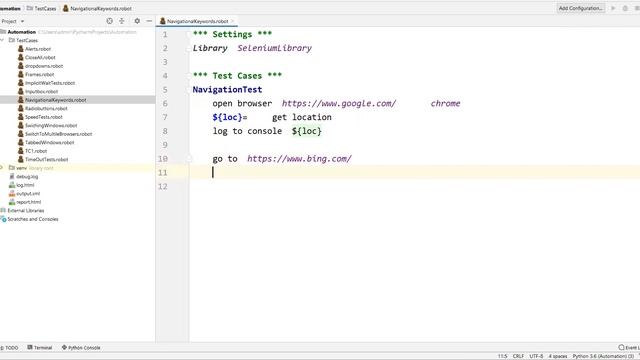The width and height of the screenshot is (640, 360).
Task: Open the Event Log tool window
Action: click(x=629, y=348)
